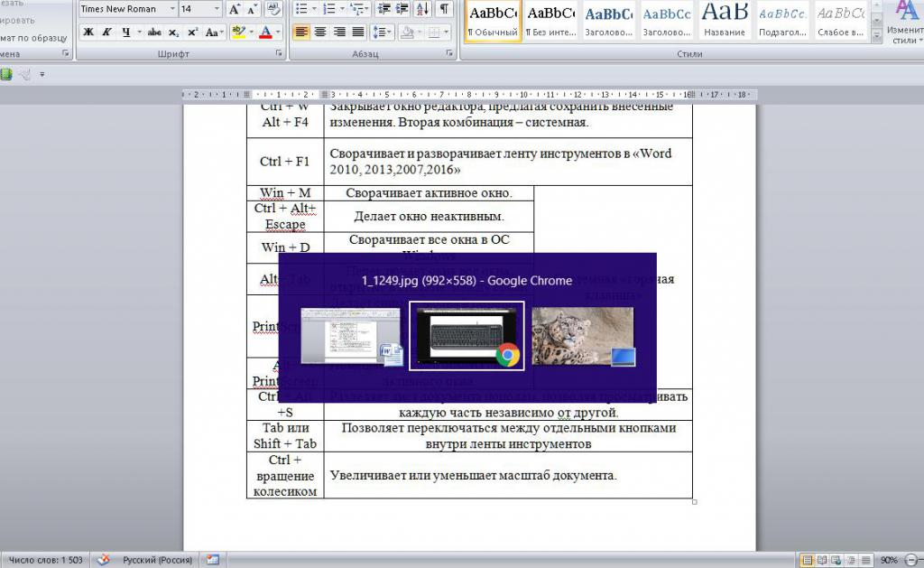
Task: Open word count from status bar
Action: click(45, 560)
